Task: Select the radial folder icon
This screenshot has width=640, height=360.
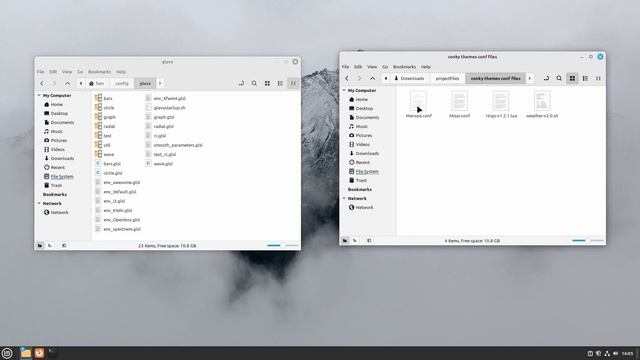Action: tap(98, 126)
